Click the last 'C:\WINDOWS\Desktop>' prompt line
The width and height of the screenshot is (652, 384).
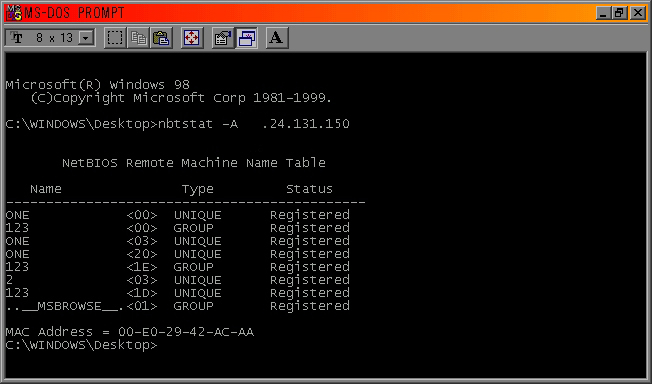(x=82, y=345)
